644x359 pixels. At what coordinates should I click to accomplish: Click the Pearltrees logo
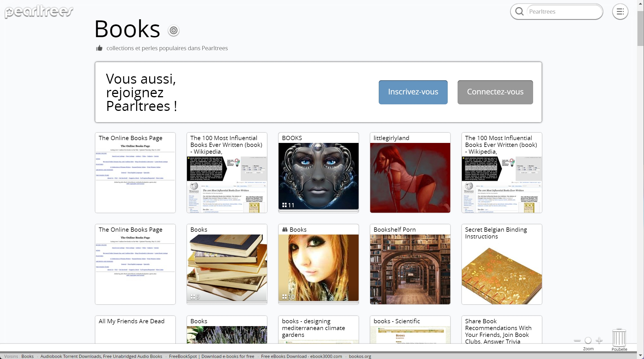coord(39,11)
